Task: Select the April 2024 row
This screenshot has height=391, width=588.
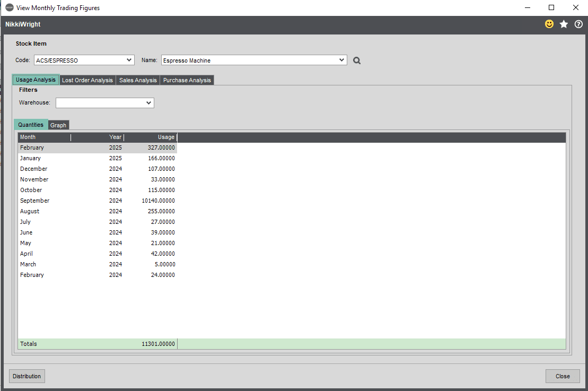Action: 98,254
